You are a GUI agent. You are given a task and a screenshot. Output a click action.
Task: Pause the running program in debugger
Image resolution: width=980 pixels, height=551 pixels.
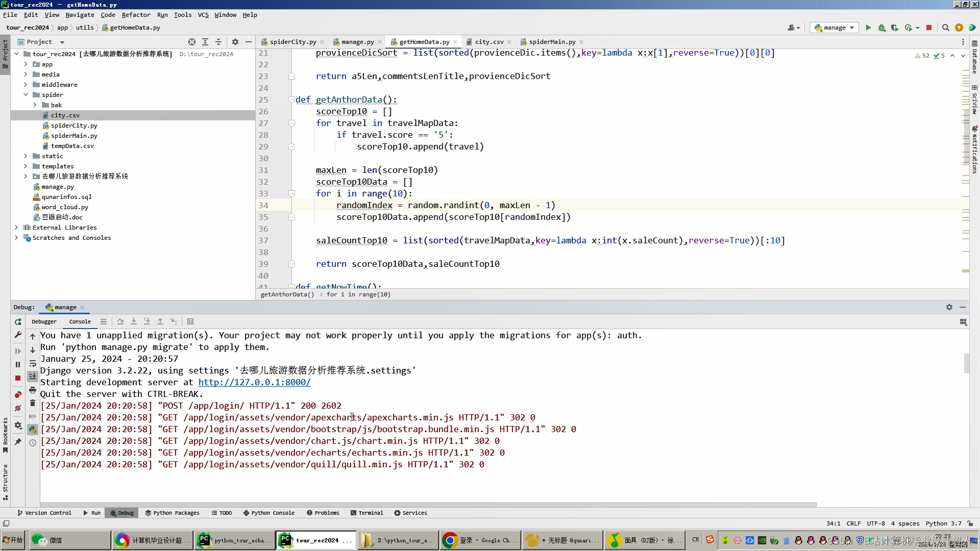(18, 364)
